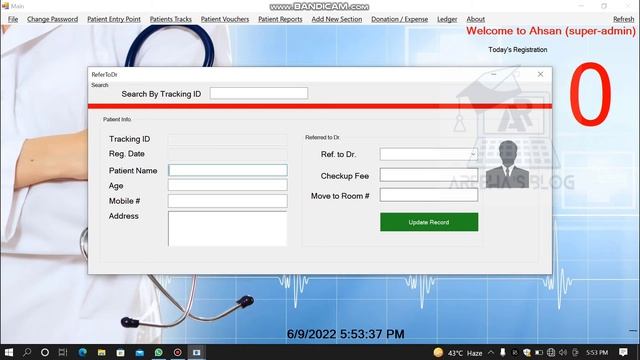Open Cortana from the taskbar
This screenshot has width=640, height=360.
pyautogui.click(x=45, y=352)
